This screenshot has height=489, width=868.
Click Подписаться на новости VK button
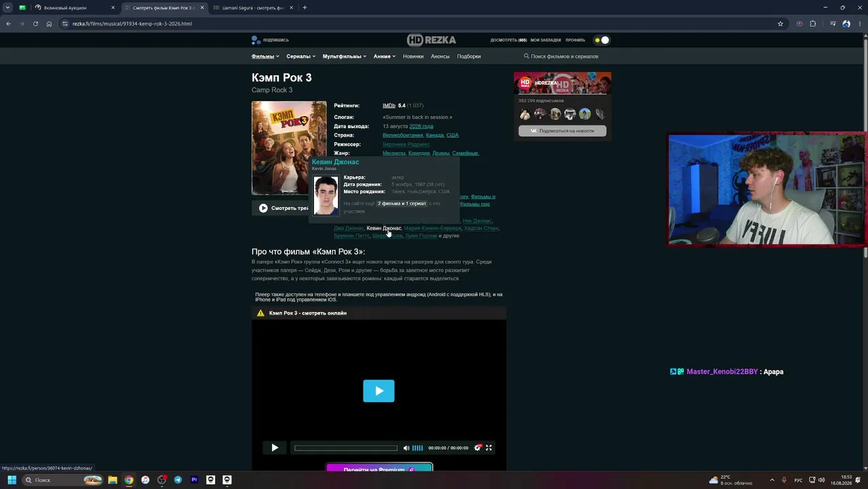(562, 130)
